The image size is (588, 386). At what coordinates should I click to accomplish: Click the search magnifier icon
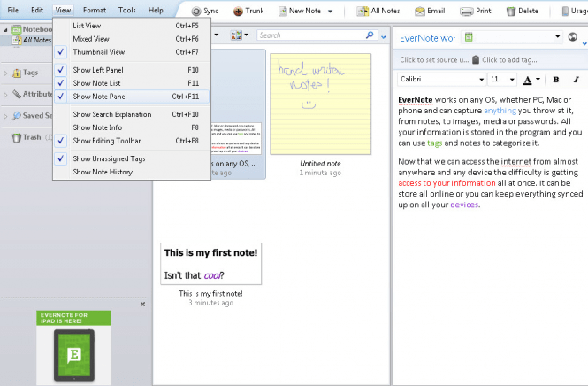(370, 35)
